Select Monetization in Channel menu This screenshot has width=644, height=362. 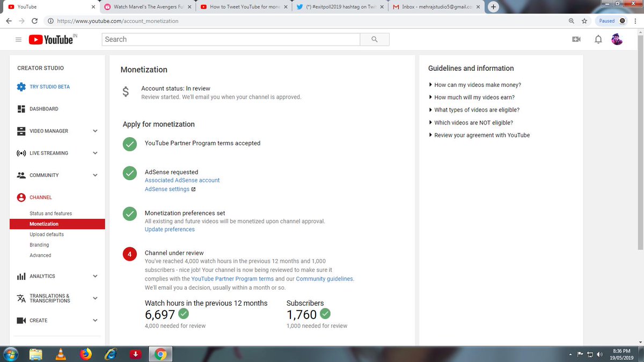[x=57, y=224]
